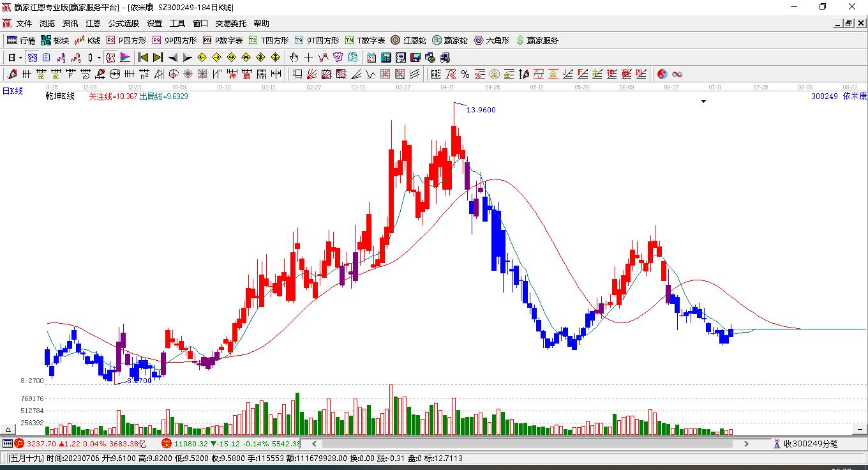868x470 pixels.
Task: Open the P四方形 tool
Action: tap(126, 40)
